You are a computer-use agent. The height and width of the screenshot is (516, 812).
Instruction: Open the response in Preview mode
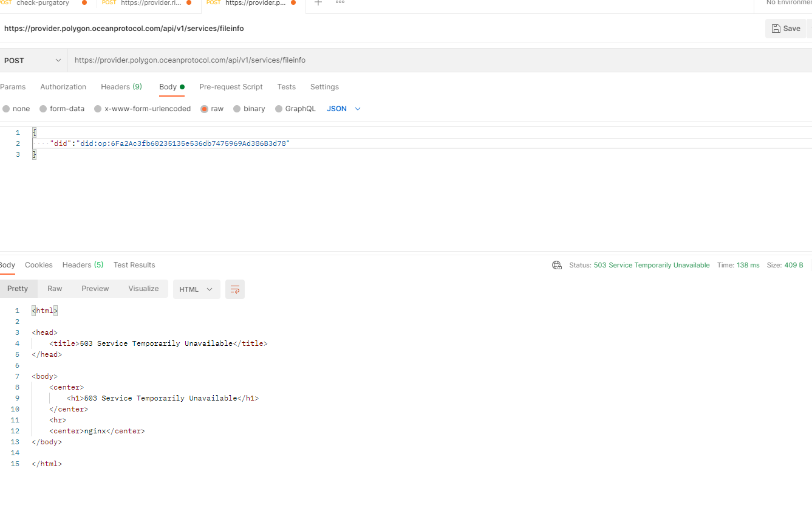[95, 289]
